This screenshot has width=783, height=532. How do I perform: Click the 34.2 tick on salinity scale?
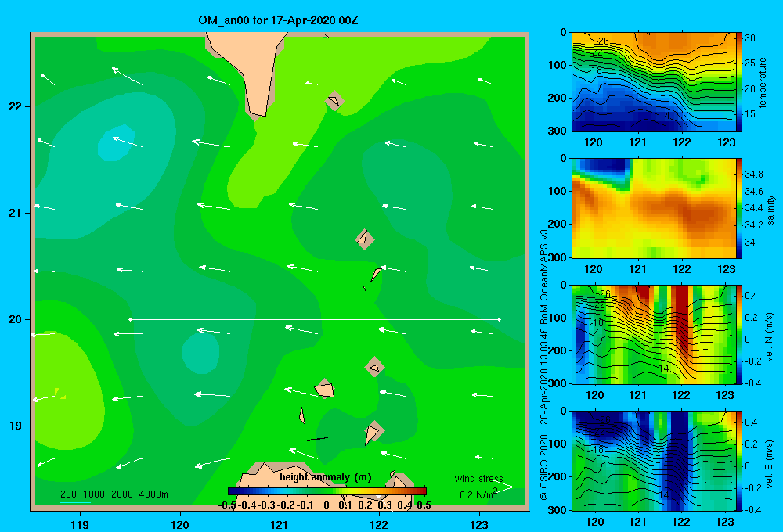point(753,225)
